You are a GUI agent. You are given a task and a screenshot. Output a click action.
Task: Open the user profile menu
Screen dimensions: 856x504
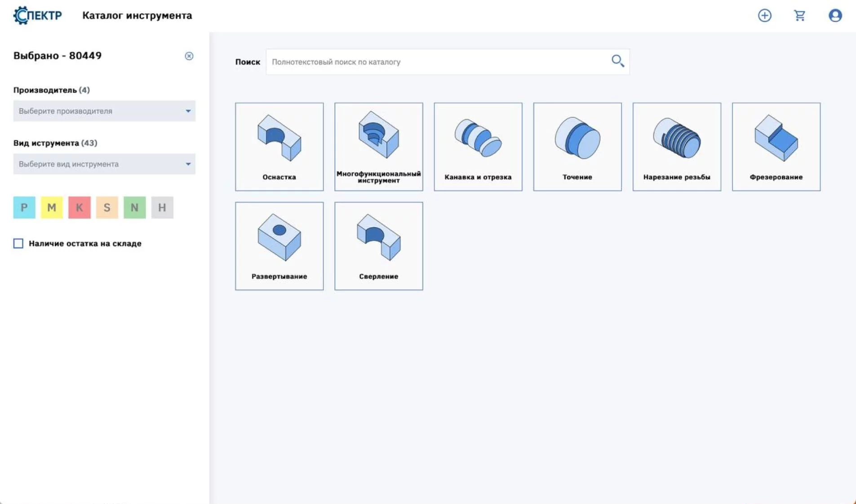coord(835,16)
